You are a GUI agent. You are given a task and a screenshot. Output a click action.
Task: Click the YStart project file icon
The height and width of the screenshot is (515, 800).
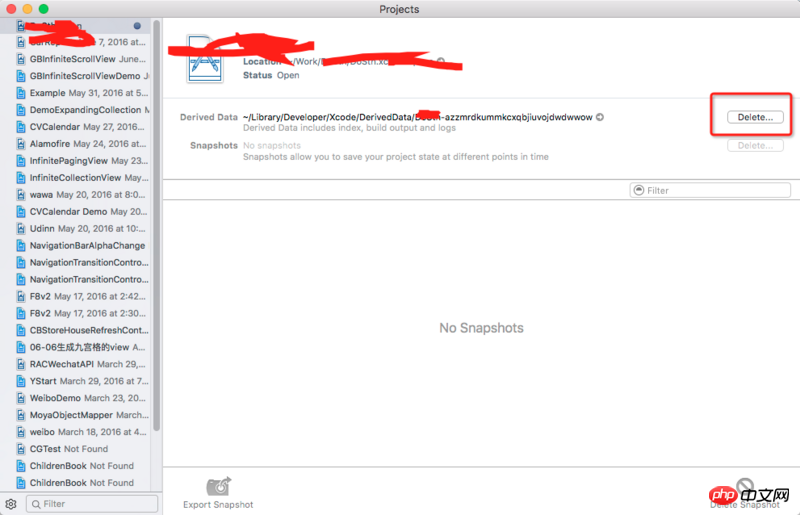click(21, 381)
